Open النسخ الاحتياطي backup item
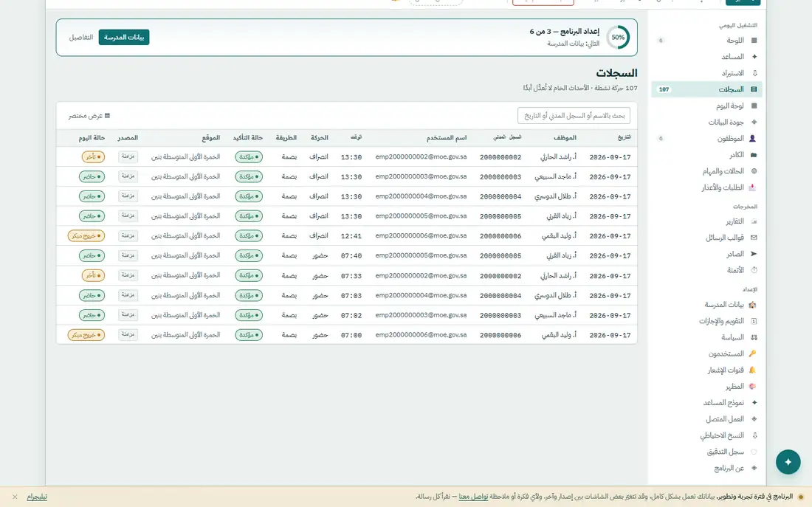Image resolution: width=812 pixels, height=507 pixels. (706, 435)
